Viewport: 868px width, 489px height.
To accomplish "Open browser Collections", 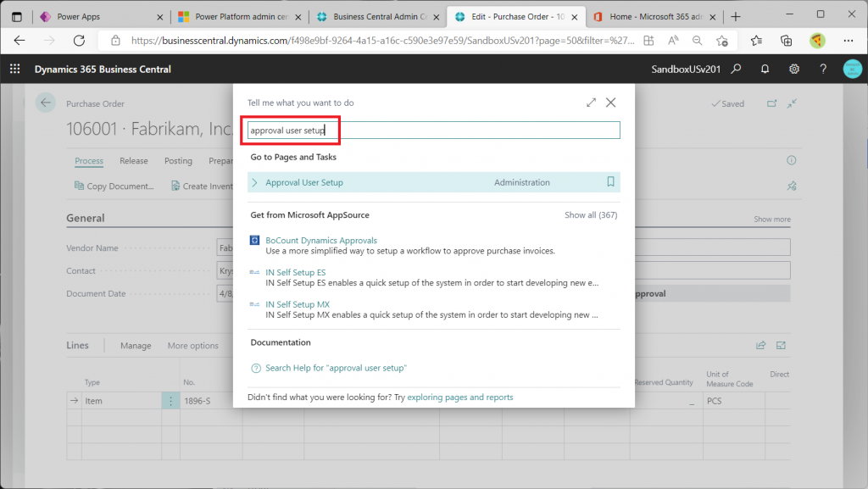I will 786,41.
